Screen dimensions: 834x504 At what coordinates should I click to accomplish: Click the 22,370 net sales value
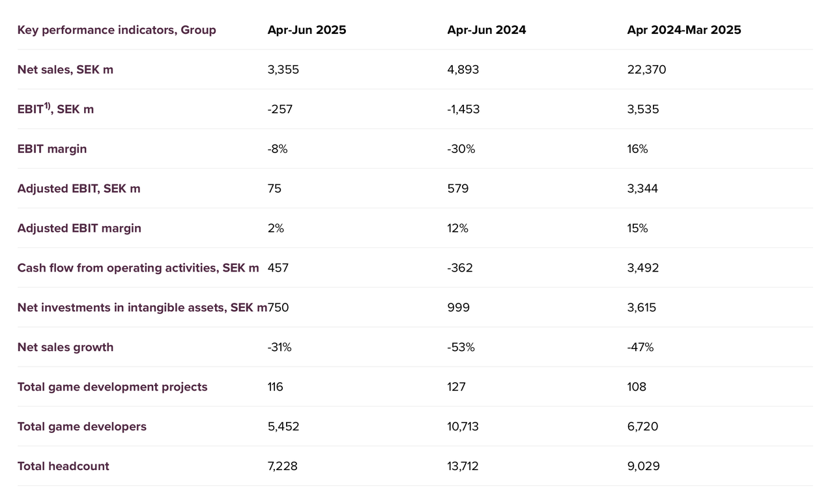[646, 70]
